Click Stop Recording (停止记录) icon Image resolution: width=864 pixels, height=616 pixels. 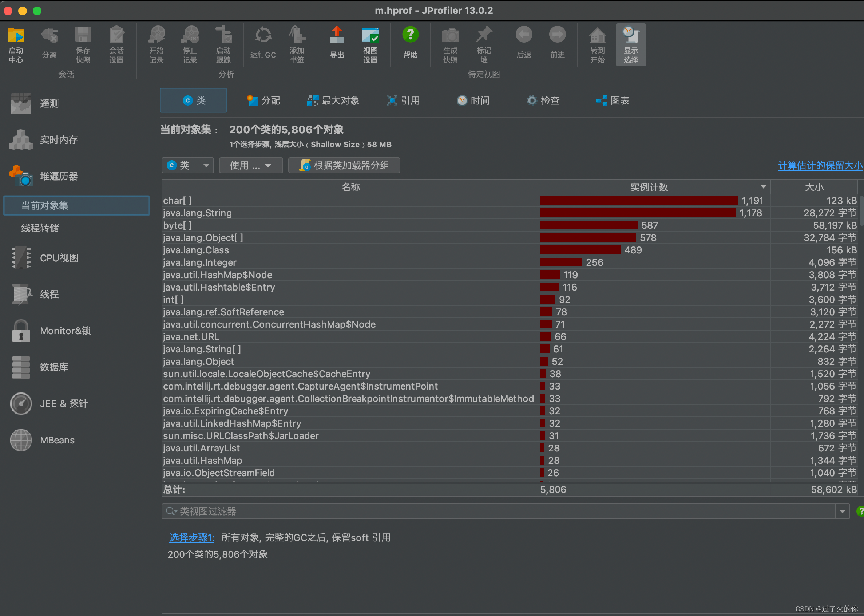click(190, 45)
